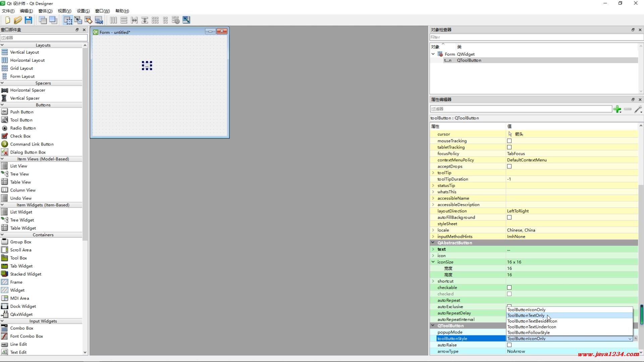Pick ToolButtonFollowStyle option in list

(x=528, y=333)
